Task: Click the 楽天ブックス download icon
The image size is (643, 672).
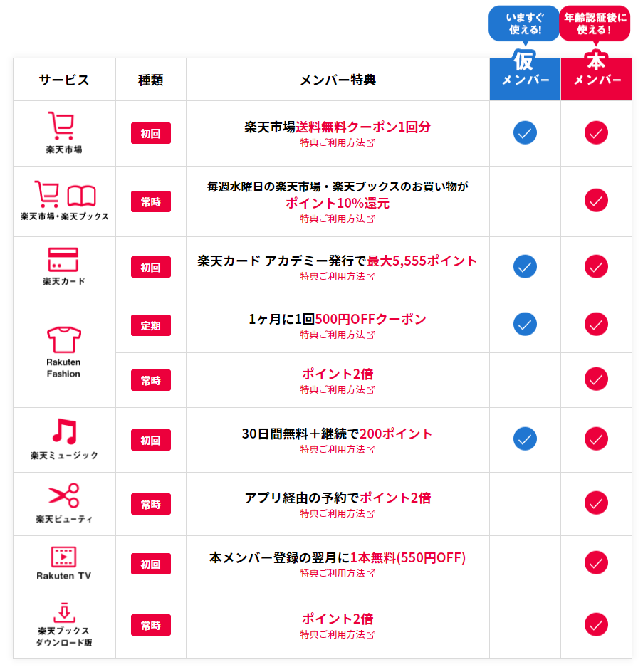Action: [64, 612]
